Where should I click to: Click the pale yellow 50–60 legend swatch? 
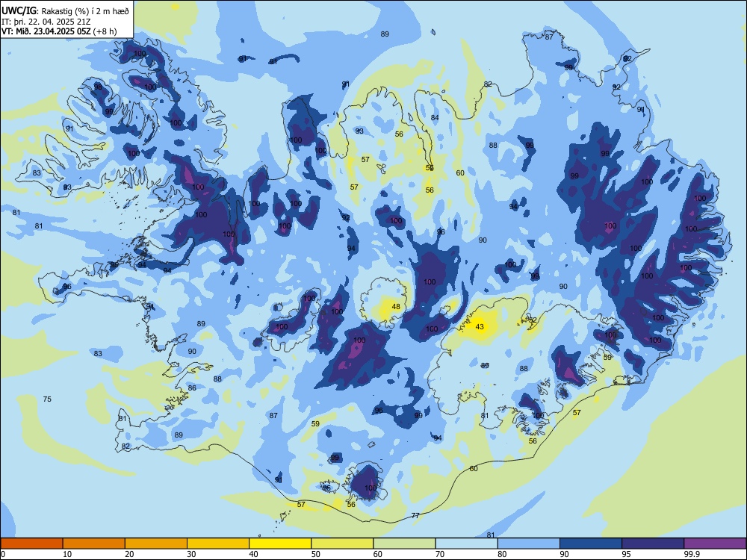[x=343, y=544]
